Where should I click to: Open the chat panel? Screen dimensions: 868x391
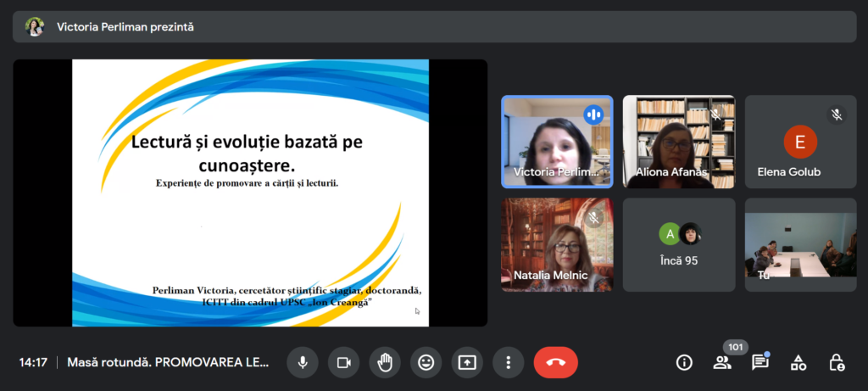tap(760, 363)
